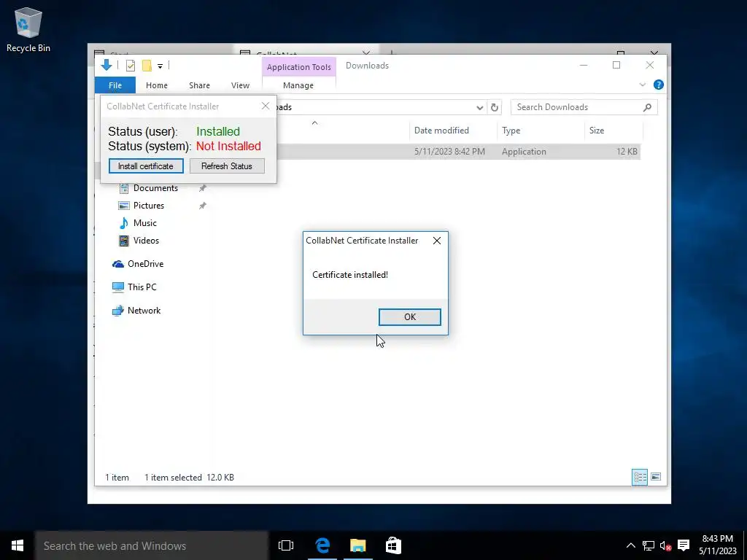Open Pictures in the navigation pane
The image size is (747, 560).
(x=149, y=206)
